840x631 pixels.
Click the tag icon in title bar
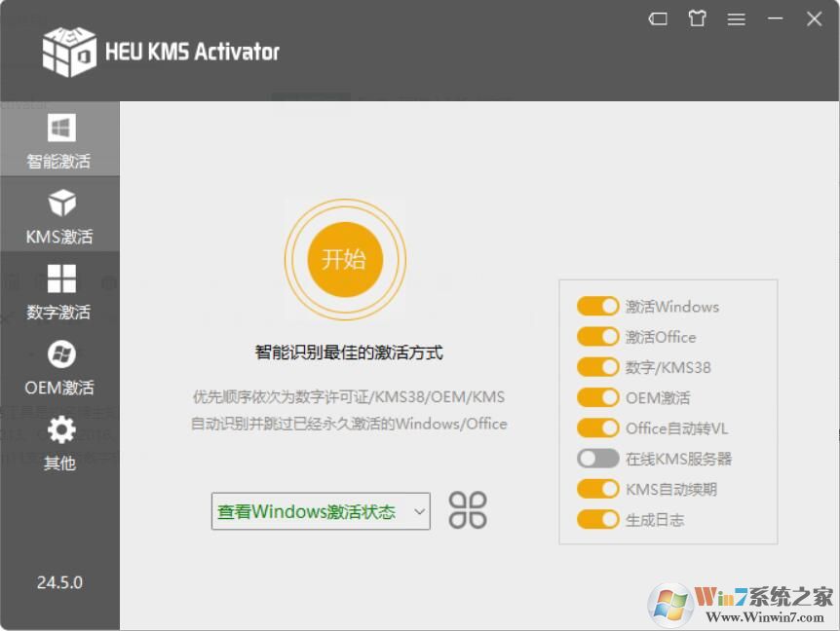(658, 19)
